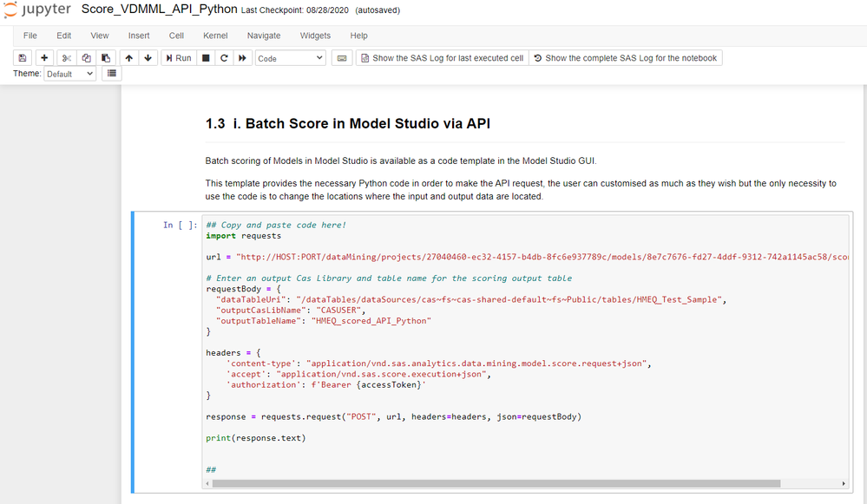Copy selected cells icon

[86, 58]
